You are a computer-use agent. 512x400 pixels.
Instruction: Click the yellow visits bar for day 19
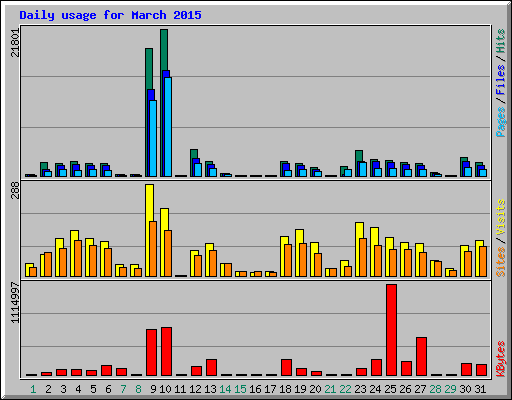(x=299, y=236)
